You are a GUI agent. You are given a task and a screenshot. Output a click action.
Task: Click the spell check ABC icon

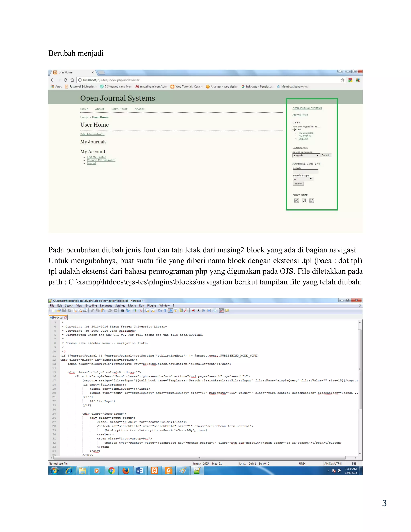tap(222, 310)
